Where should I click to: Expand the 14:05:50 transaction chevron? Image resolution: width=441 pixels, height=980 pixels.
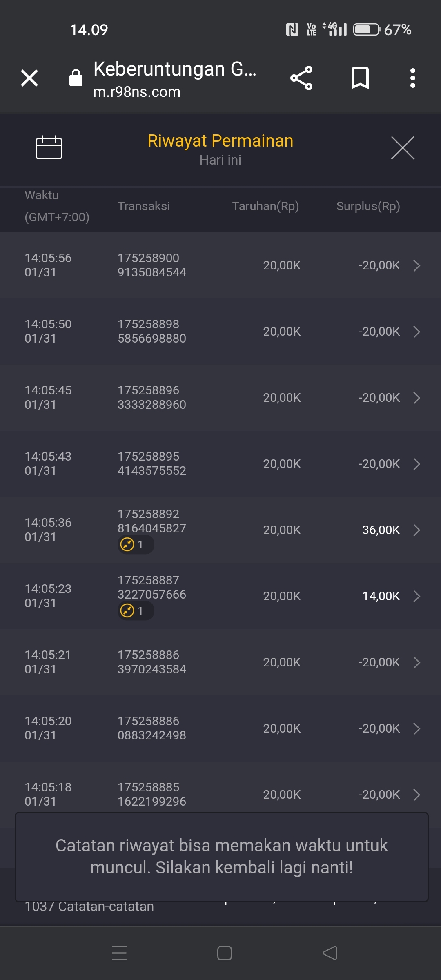pos(416,332)
